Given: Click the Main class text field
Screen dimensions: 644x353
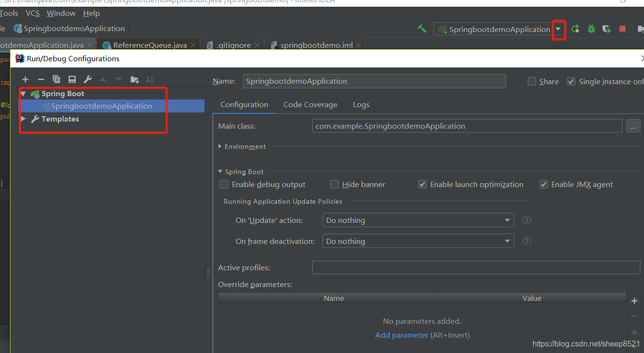Looking at the screenshot, I should tap(467, 126).
